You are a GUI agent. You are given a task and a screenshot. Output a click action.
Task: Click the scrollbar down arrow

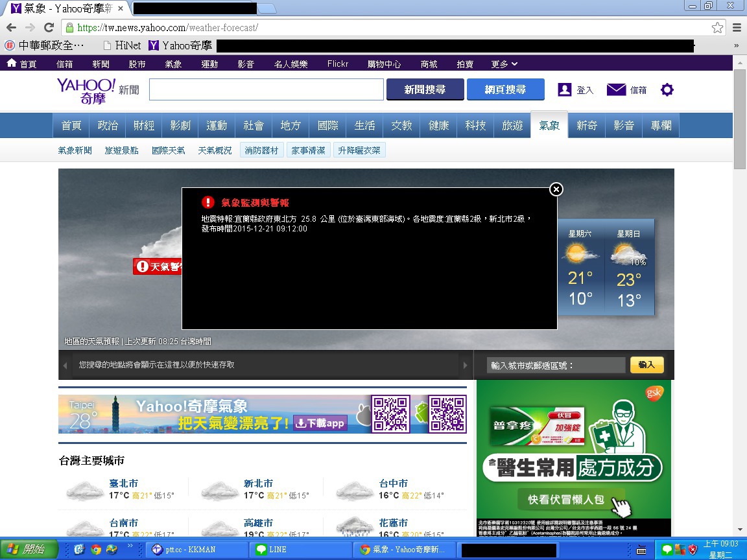tap(739, 530)
